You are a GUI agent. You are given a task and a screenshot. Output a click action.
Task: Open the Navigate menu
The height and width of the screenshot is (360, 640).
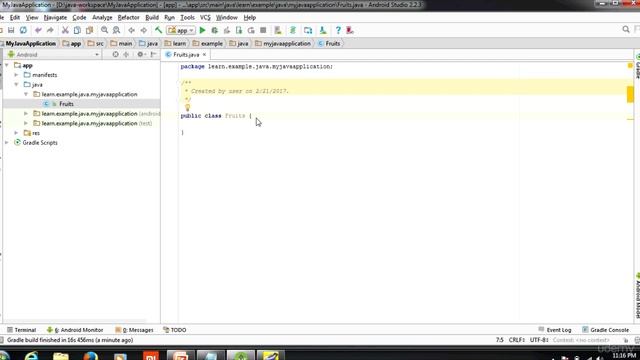coord(55,18)
